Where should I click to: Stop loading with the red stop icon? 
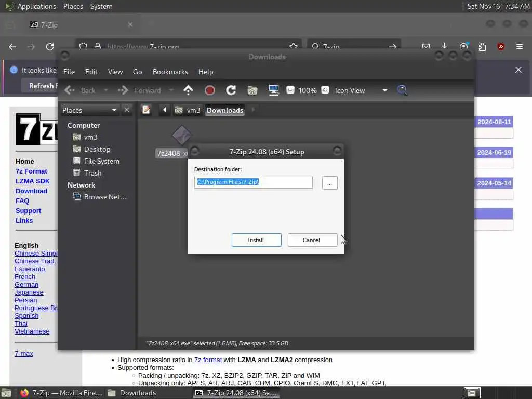(210, 90)
